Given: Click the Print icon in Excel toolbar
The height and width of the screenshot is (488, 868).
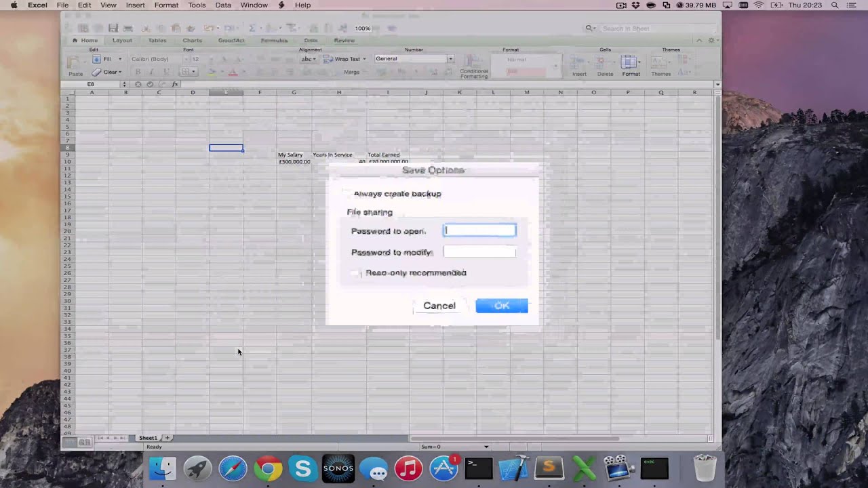Looking at the screenshot, I should point(127,28).
